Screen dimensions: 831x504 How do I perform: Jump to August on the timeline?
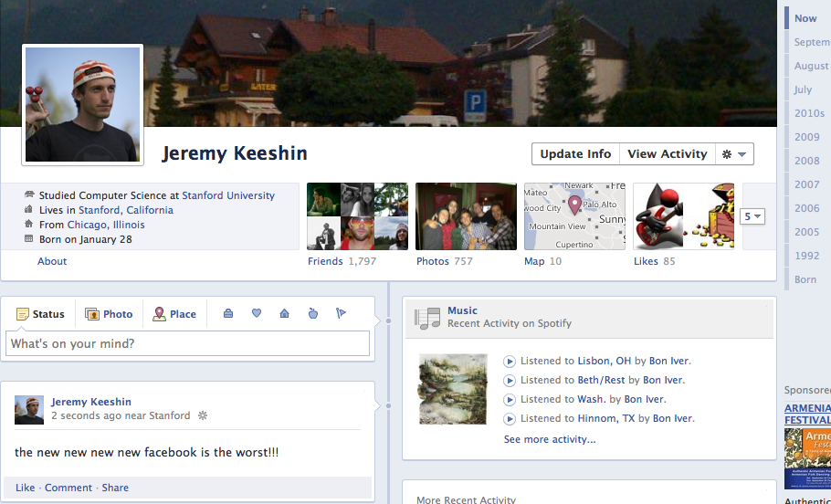[811, 66]
